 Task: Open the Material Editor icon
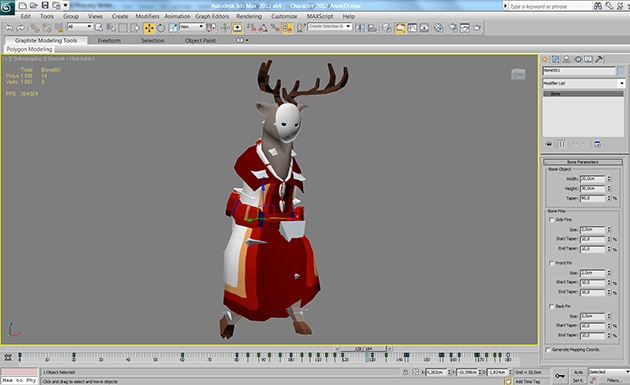tap(439, 28)
